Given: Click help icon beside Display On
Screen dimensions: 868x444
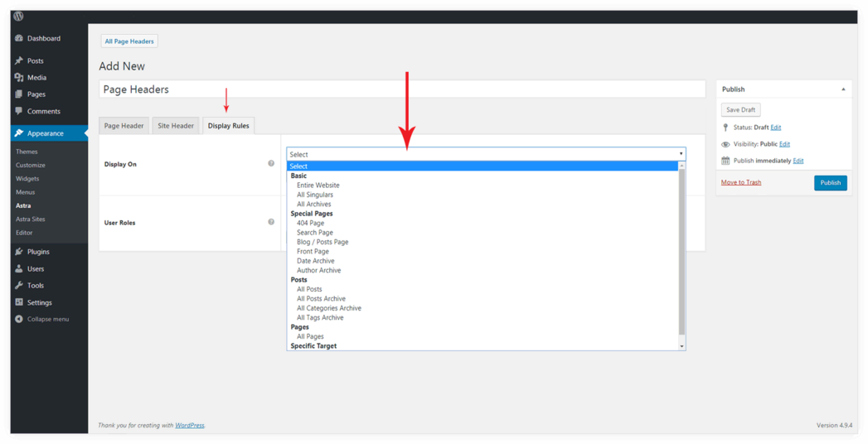Looking at the screenshot, I should coord(271,164).
